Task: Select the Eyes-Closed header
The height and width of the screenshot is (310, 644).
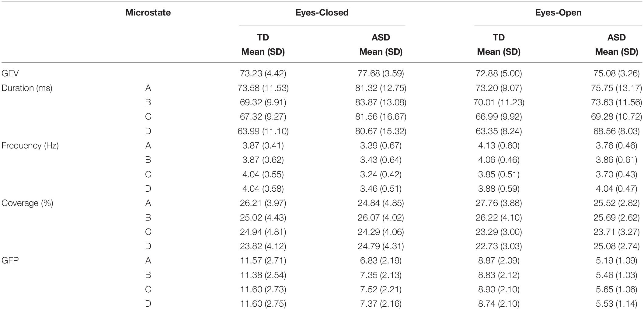Action: [x=322, y=12]
